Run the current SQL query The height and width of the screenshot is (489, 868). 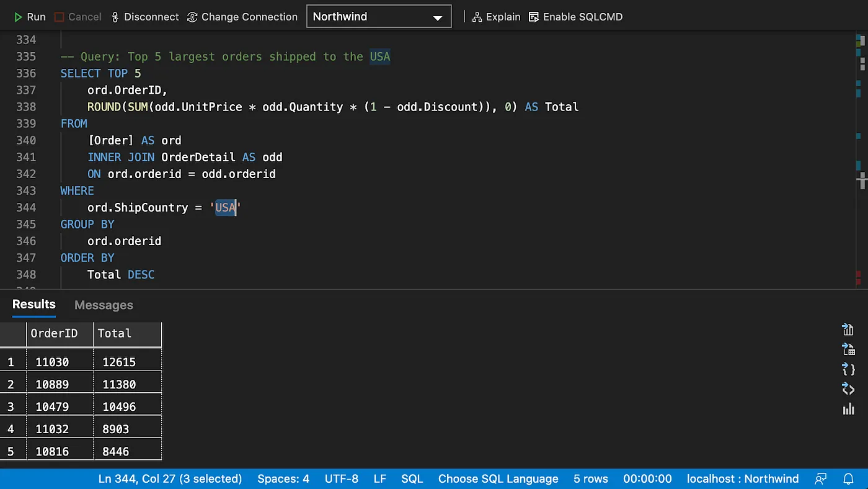30,17
